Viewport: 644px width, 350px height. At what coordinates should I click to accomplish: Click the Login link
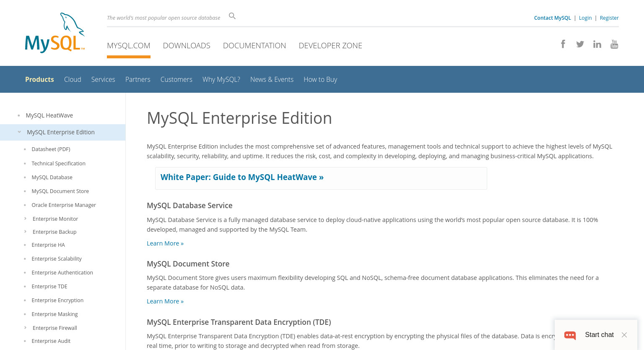tap(585, 18)
